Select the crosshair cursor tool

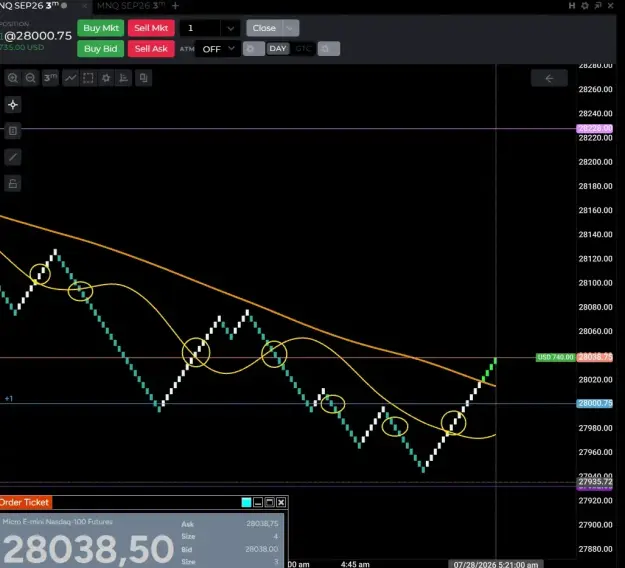pyautogui.click(x=13, y=105)
